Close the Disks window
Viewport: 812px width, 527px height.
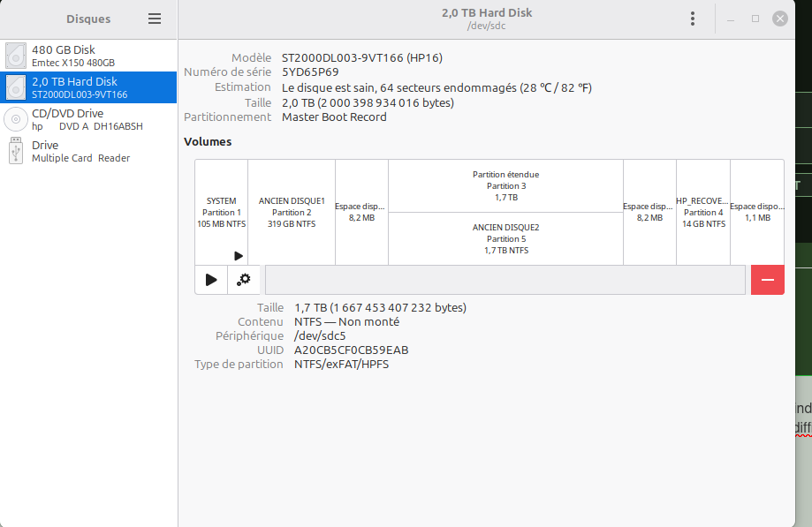click(x=780, y=19)
